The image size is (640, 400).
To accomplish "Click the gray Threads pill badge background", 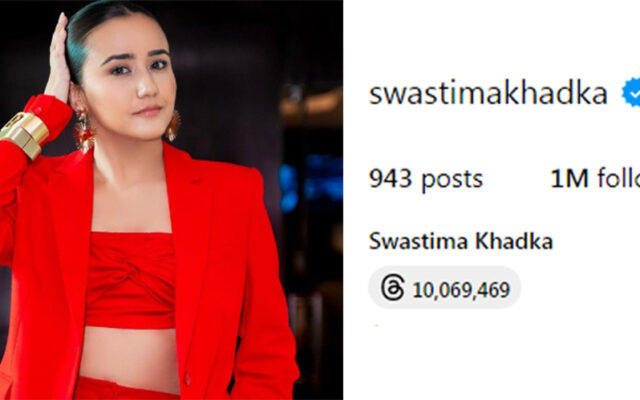I will pyautogui.click(x=444, y=287).
